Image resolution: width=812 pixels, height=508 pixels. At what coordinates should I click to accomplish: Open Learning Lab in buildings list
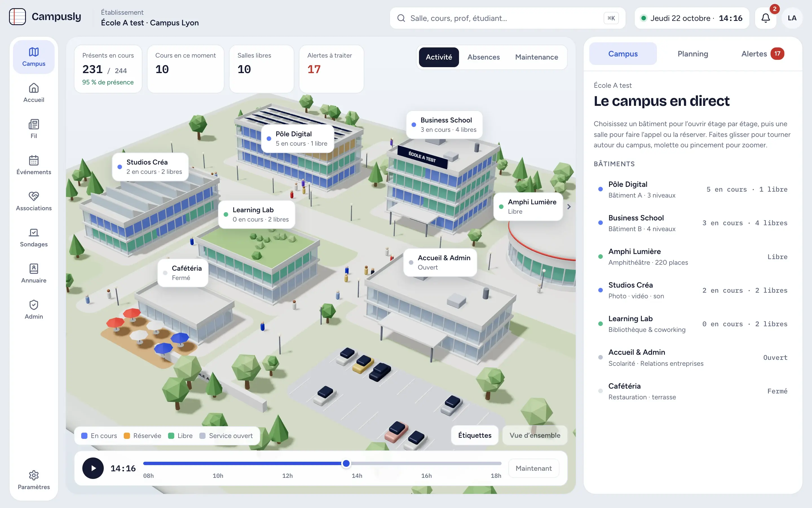693,324
